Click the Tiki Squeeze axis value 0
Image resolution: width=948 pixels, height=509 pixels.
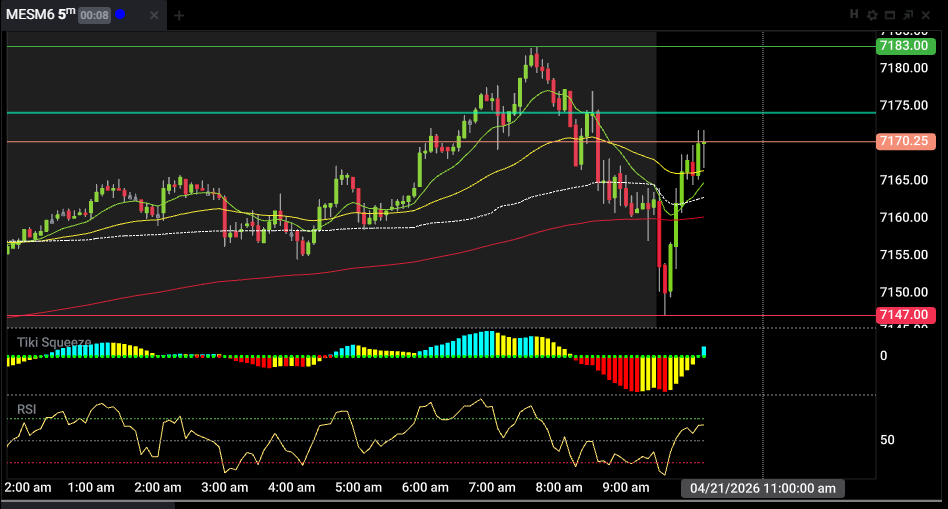[x=883, y=356]
